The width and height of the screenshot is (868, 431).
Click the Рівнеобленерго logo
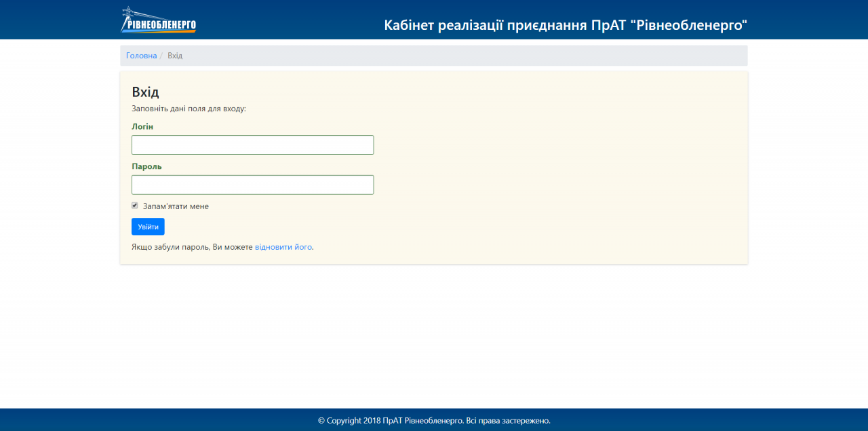click(x=159, y=20)
